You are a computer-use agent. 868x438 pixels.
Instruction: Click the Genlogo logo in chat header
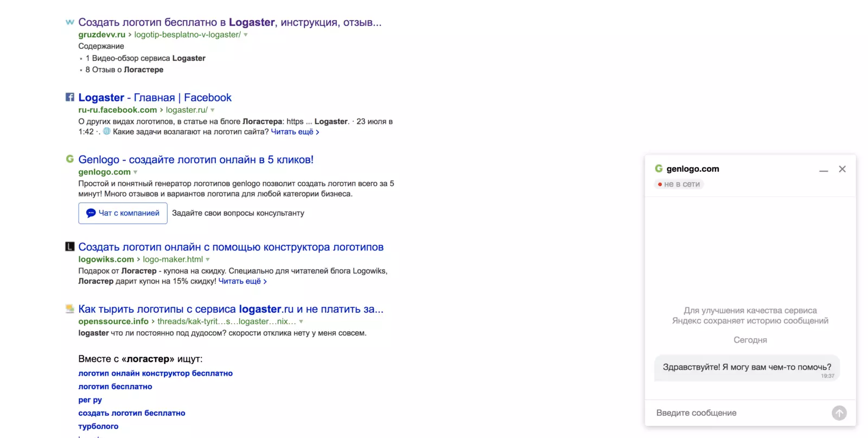click(x=659, y=169)
